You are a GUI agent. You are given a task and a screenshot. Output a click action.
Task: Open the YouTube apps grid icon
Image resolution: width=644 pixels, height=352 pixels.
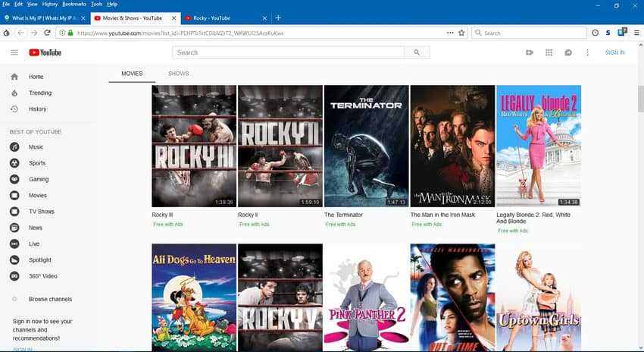[549, 52]
